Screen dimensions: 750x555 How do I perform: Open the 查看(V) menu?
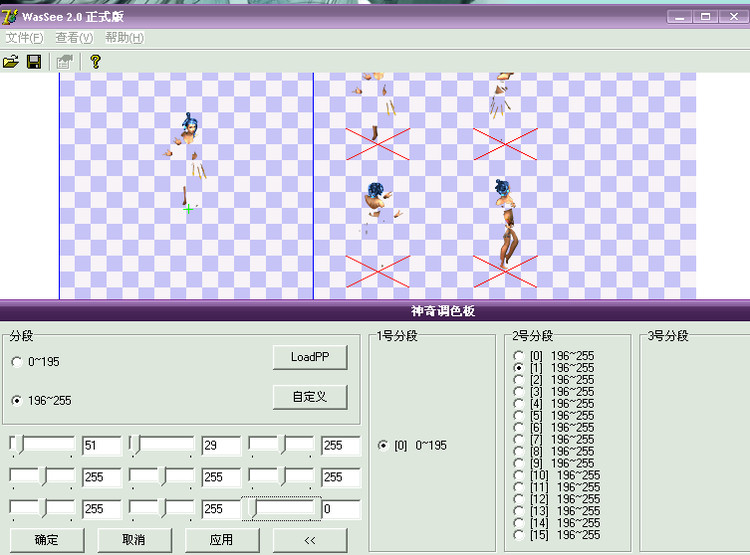click(74, 38)
